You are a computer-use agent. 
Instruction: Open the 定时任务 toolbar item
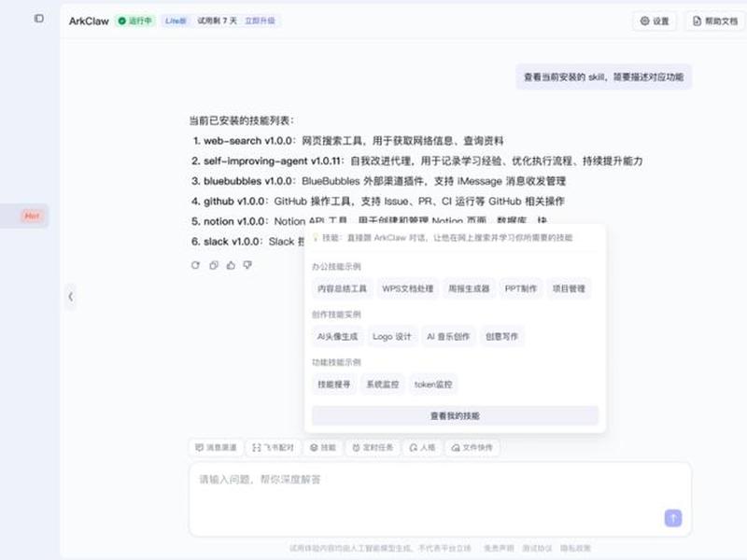[373, 448]
